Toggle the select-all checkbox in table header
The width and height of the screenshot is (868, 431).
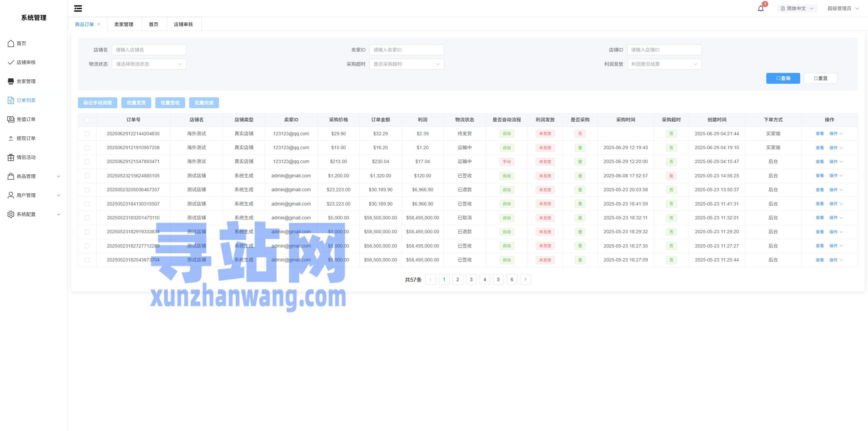87,120
